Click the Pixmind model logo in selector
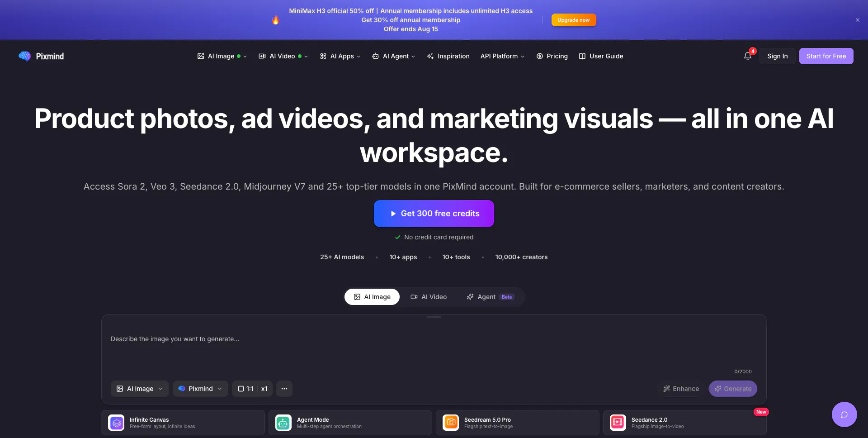 pyautogui.click(x=182, y=389)
